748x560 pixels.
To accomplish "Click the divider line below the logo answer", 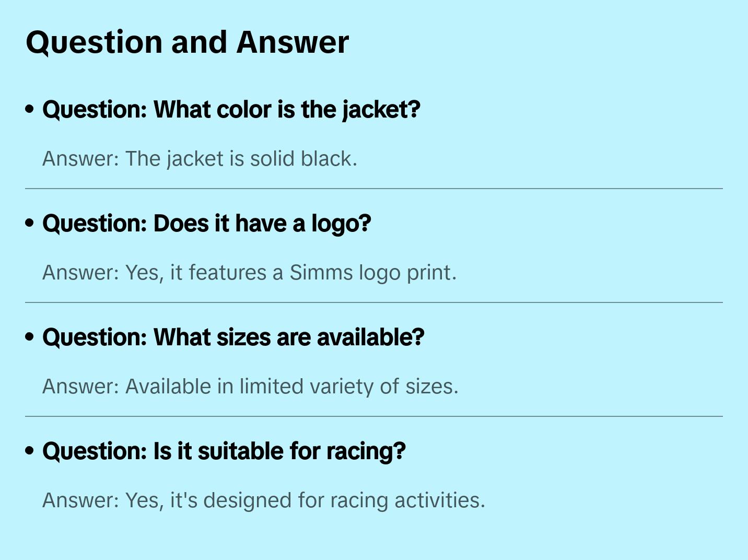I will pyautogui.click(x=374, y=302).
